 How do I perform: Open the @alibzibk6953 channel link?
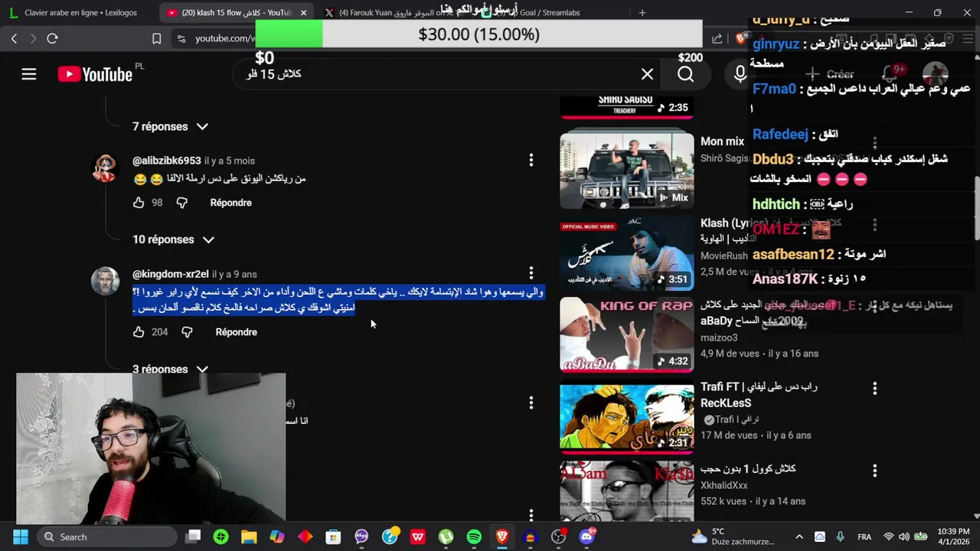[166, 161]
